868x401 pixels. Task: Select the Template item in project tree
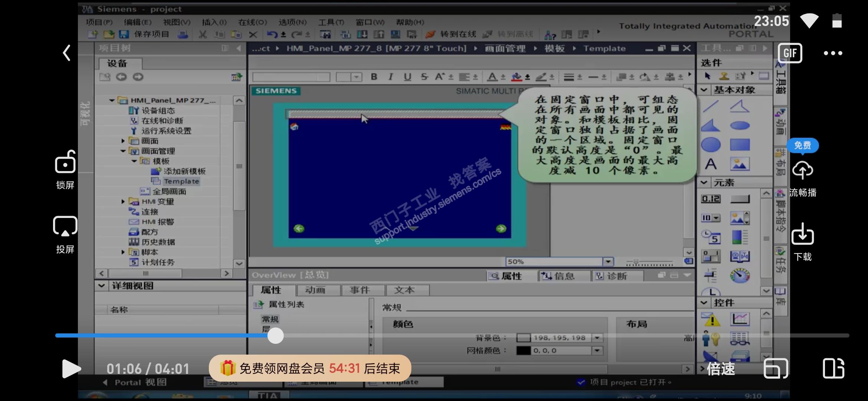pos(181,181)
